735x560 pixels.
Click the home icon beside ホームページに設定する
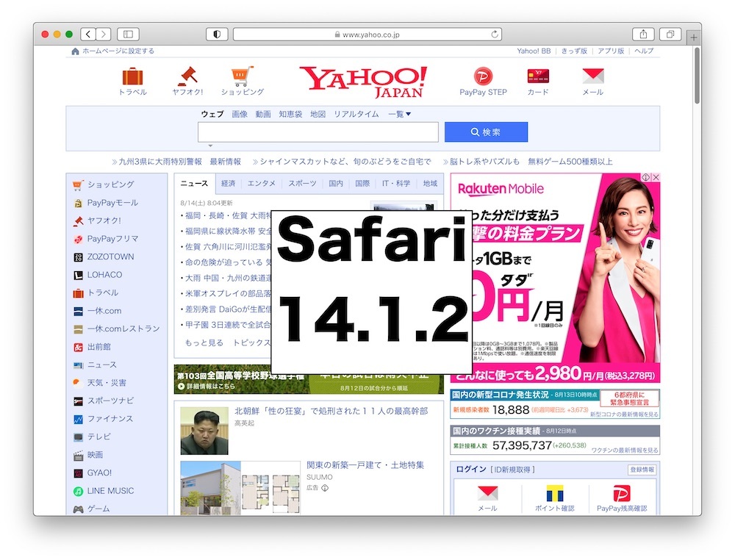[x=75, y=51]
